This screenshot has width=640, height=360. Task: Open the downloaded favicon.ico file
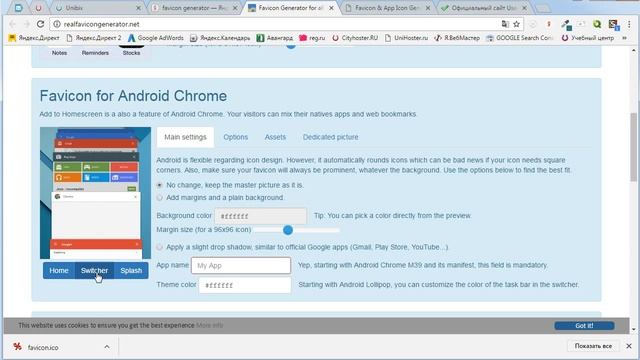[x=43, y=347]
